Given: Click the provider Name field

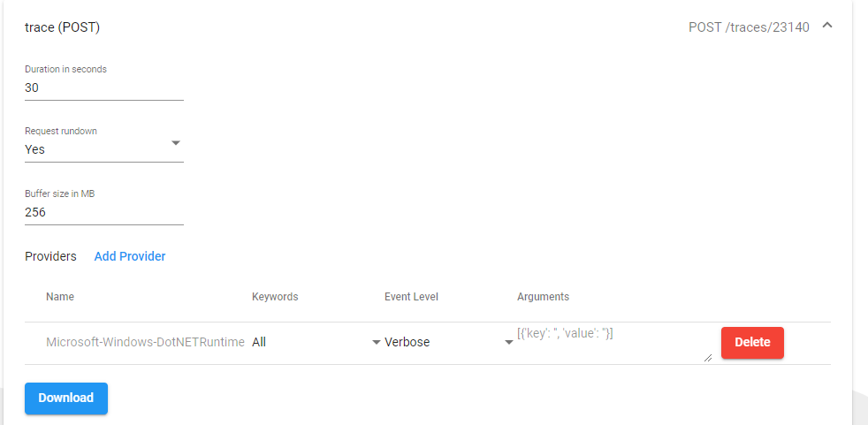Looking at the screenshot, I should tap(145, 343).
